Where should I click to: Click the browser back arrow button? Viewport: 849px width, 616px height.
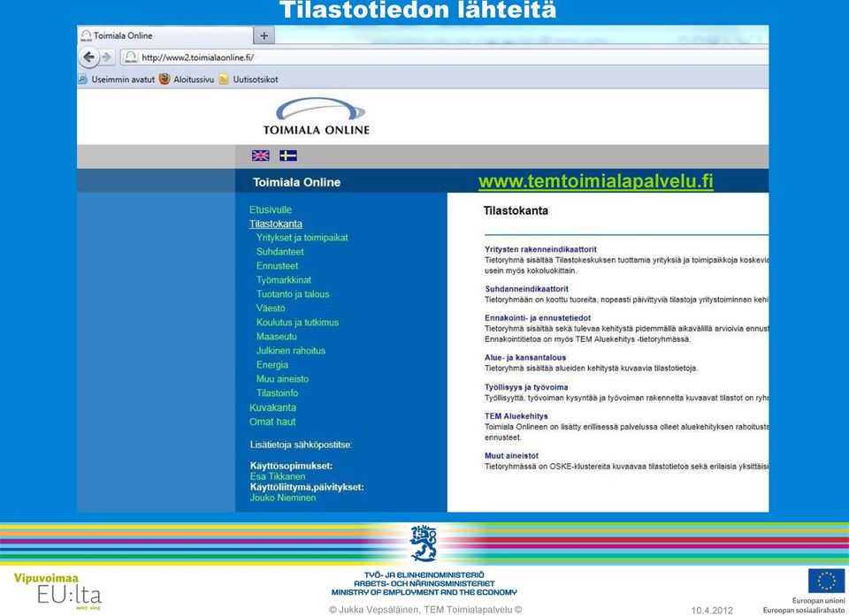click(x=88, y=57)
